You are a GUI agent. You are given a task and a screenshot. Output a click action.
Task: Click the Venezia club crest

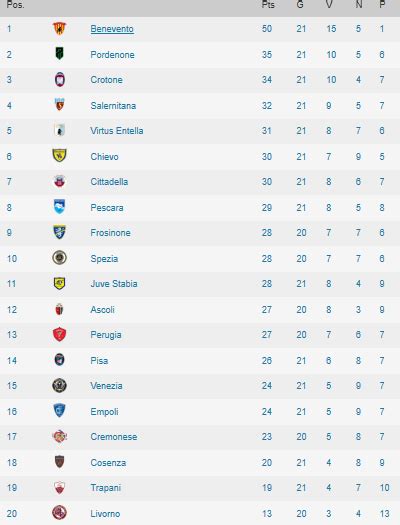(x=60, y=385)
